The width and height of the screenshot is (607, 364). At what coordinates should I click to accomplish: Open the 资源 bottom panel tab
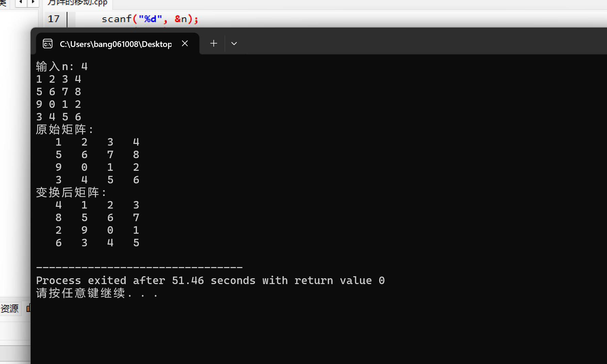click(x=10, y=309)
